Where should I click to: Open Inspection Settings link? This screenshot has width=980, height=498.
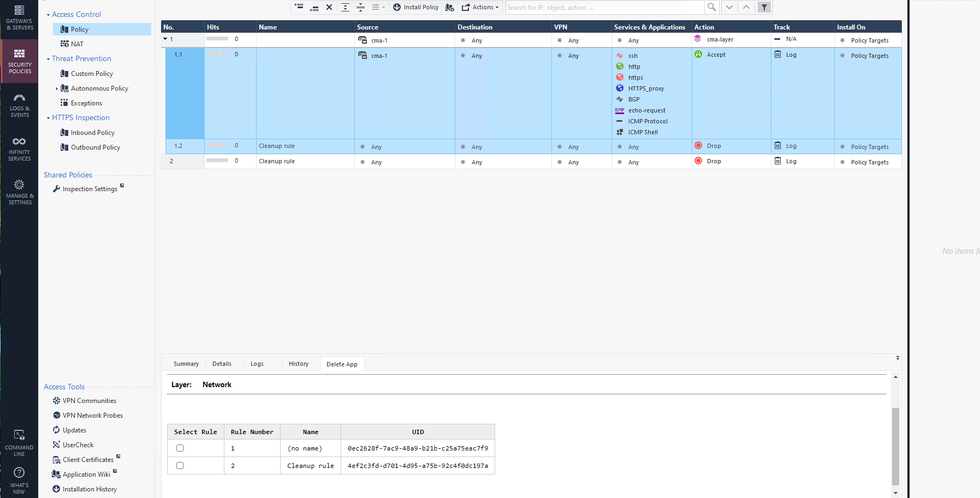(90, 189)
